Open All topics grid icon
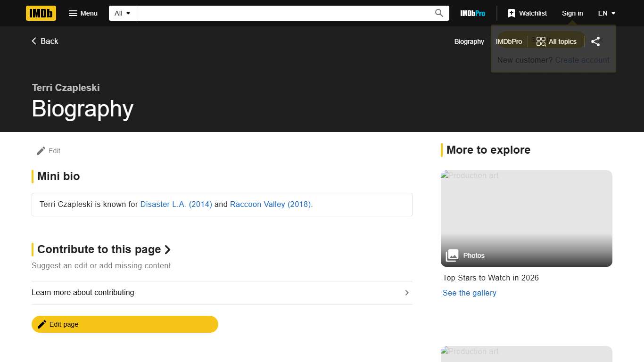 click(541, 41)
